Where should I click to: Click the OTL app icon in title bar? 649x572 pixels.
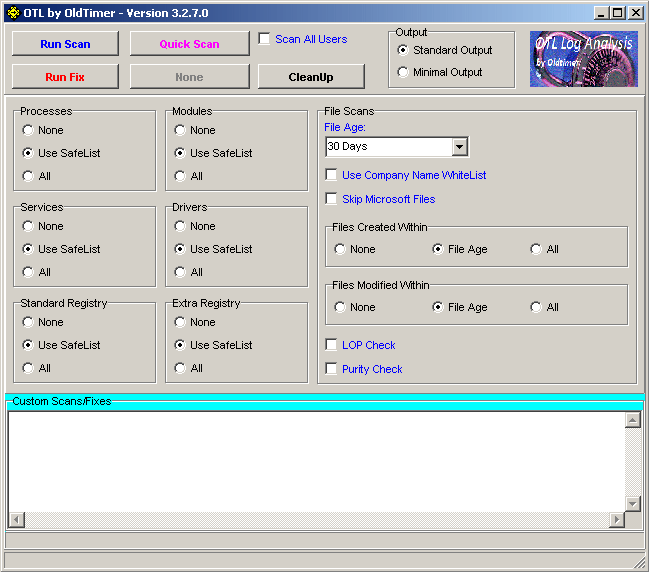14,13
